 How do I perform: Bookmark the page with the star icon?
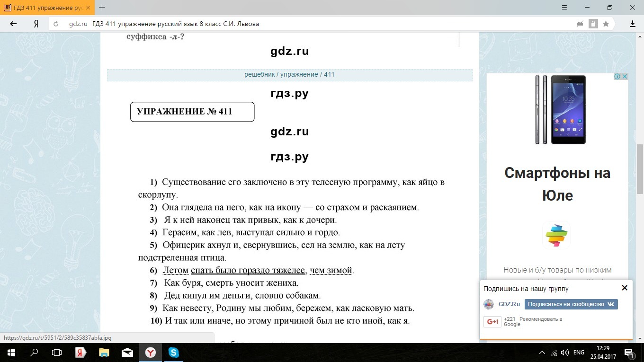[606, 24]
